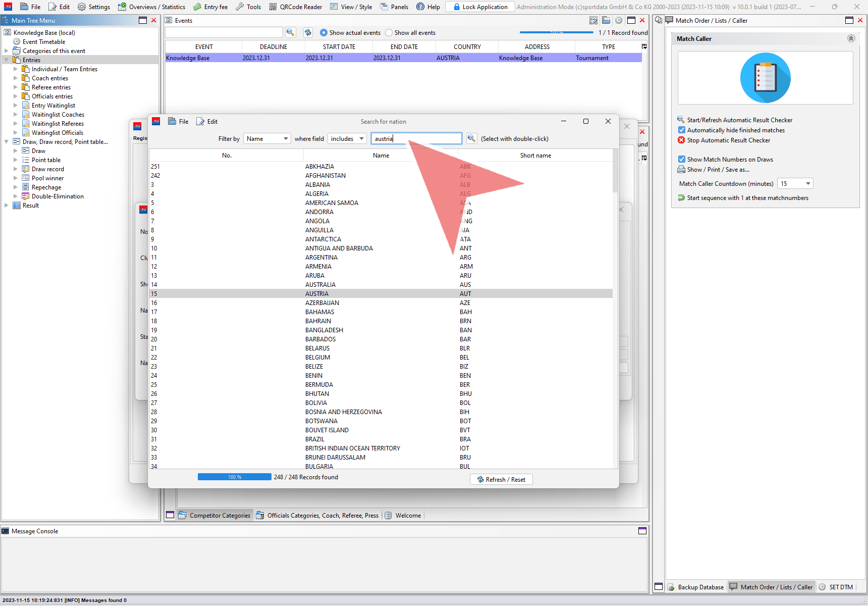The image size is (868, 606).
Task: Open QRCode Reader from the toolbar
Action: click(x=295, y=7)
